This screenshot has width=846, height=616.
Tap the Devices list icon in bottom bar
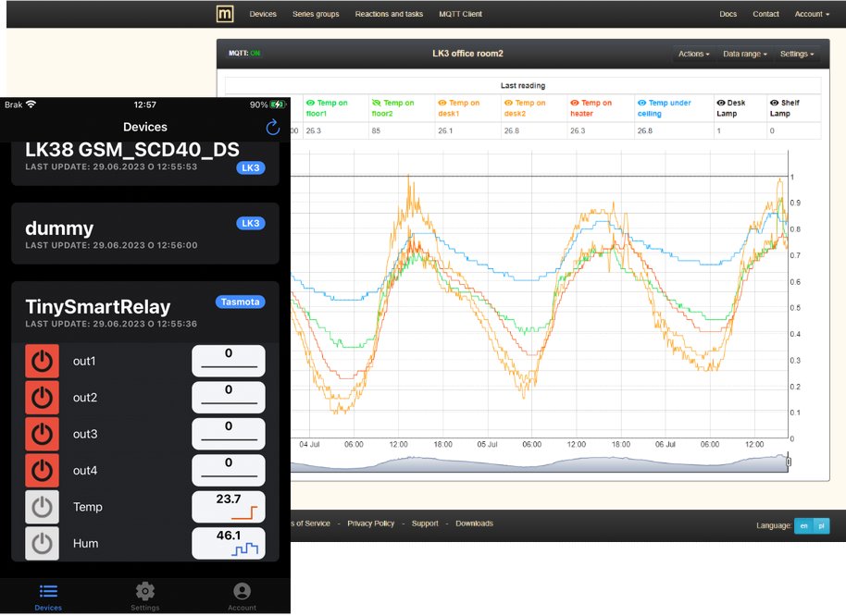pos(48,592)
